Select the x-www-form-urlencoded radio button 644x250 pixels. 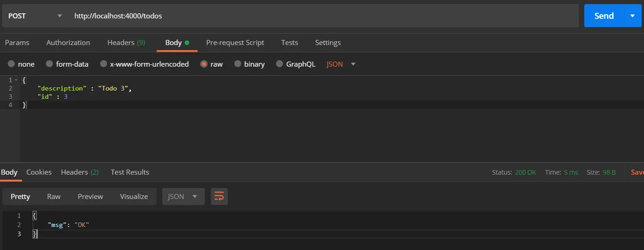coord(103,64)
